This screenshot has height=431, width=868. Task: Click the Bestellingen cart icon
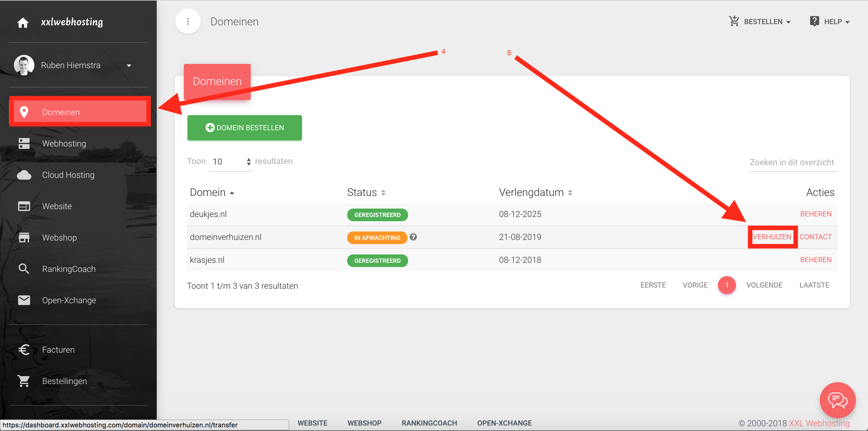coord(24,381)
